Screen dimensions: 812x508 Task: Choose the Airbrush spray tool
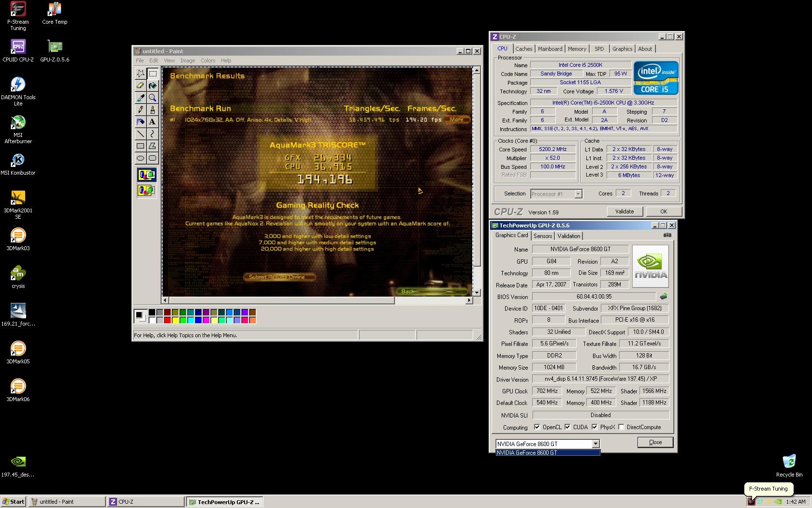click(140, 122)
